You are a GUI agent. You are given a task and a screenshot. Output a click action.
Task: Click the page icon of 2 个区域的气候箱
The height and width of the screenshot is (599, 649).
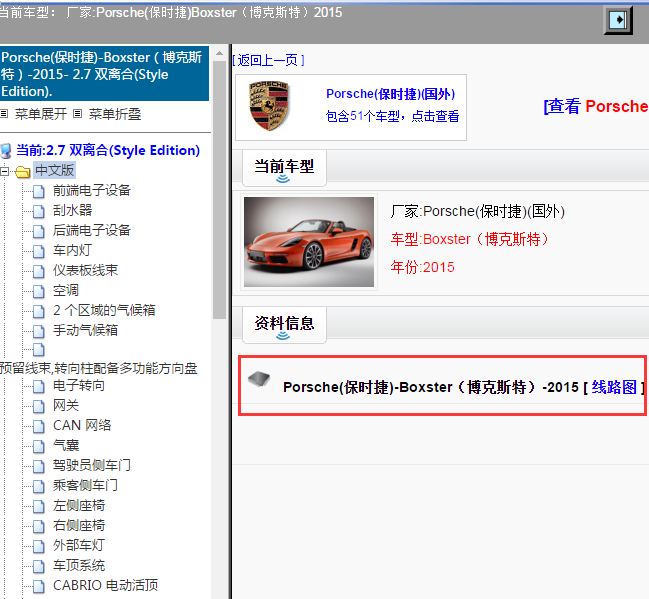coord(38,311)
